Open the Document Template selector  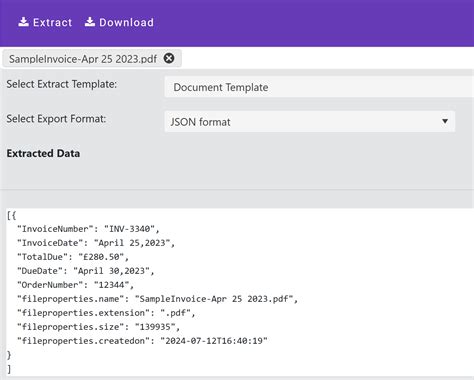click(x=319, y=87)
